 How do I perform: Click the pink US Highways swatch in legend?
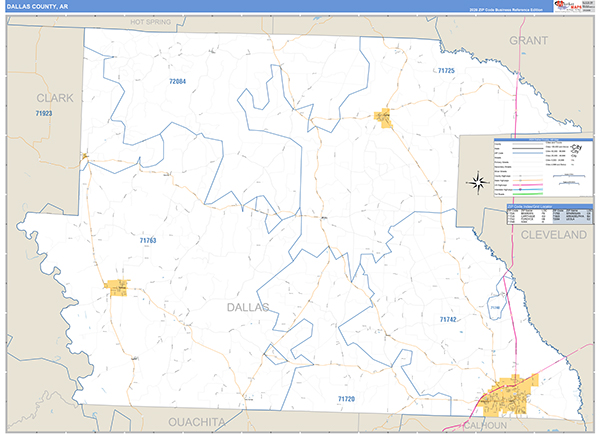point(528,185)
